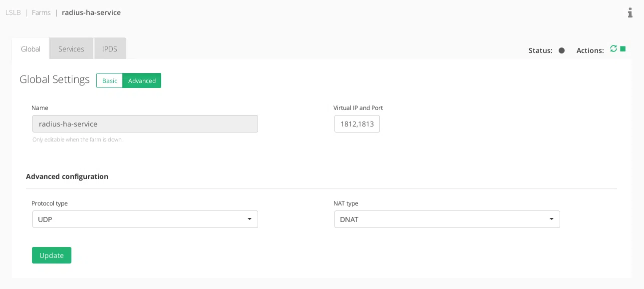
Task: Click the Global Settings heading
Action: point(54,79)
